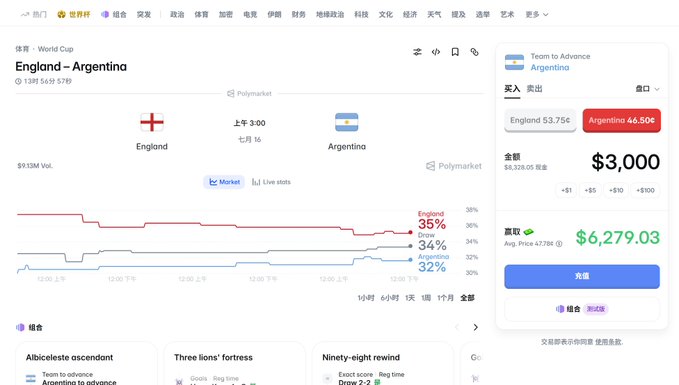Select the Argentina 32% chart label
This screenshot has height=385, width=679.
click(433, 263)
